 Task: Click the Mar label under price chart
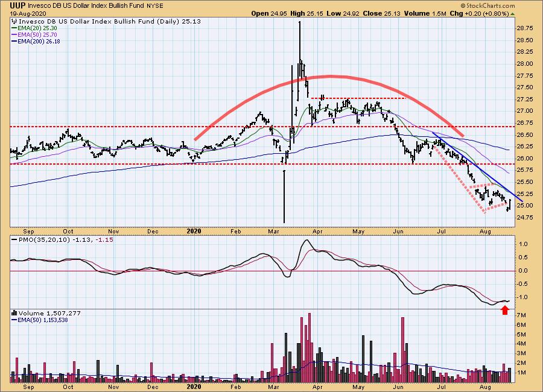(x=273, y=232)
